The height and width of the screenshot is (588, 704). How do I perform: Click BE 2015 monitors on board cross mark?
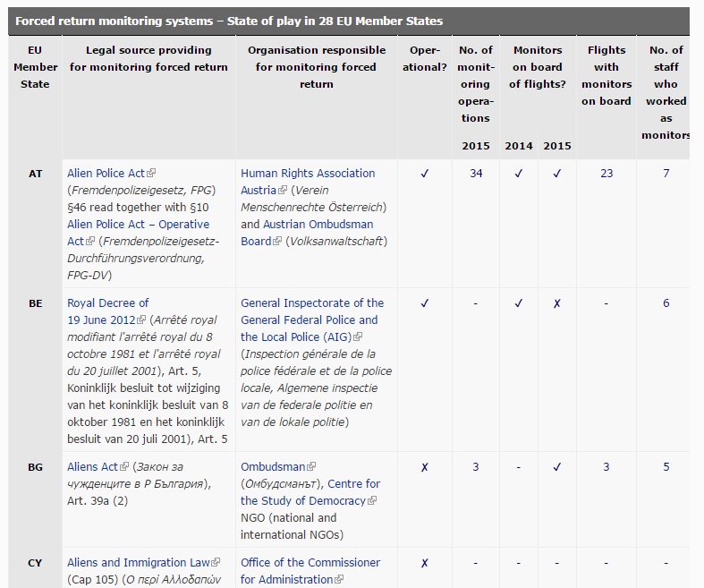(x=557, y=303)
